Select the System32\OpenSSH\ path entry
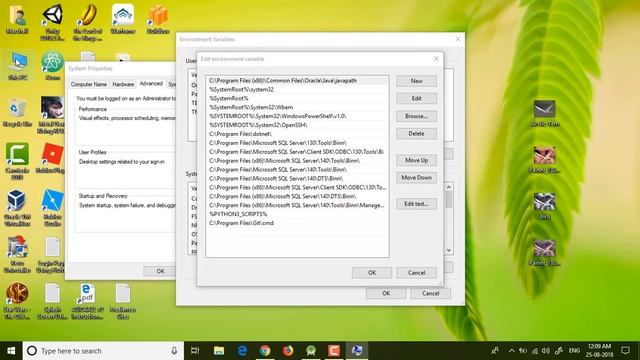This screenshot has width=640, height=360. coord(297,125)
